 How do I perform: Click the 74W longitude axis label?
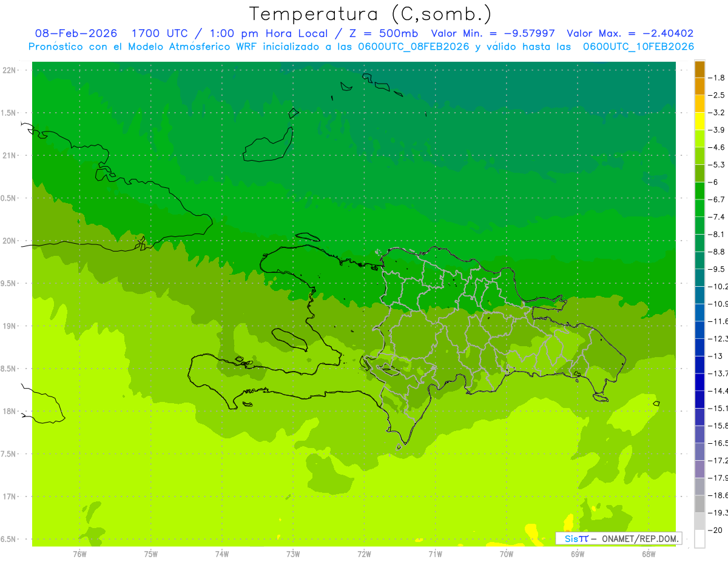(x=221, y=554)
